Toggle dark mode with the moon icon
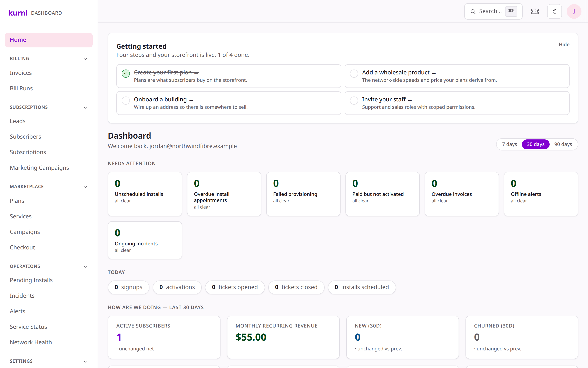 coord(555,11)
